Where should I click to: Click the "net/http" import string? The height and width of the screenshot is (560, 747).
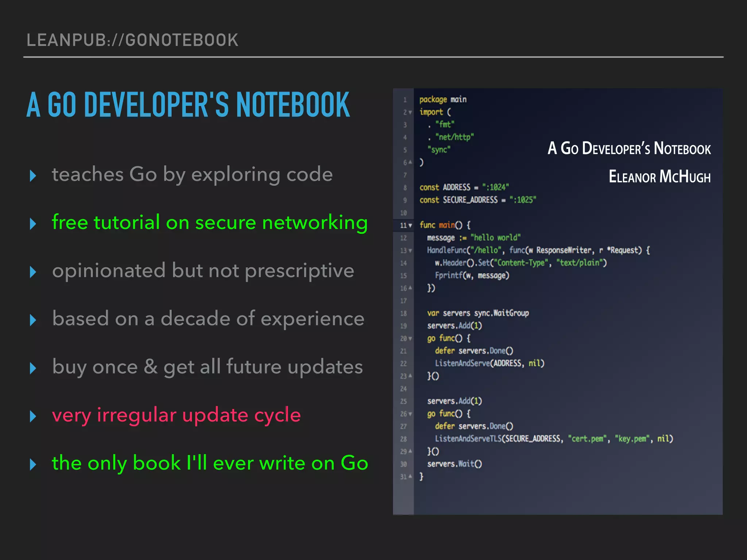(454, 137)
